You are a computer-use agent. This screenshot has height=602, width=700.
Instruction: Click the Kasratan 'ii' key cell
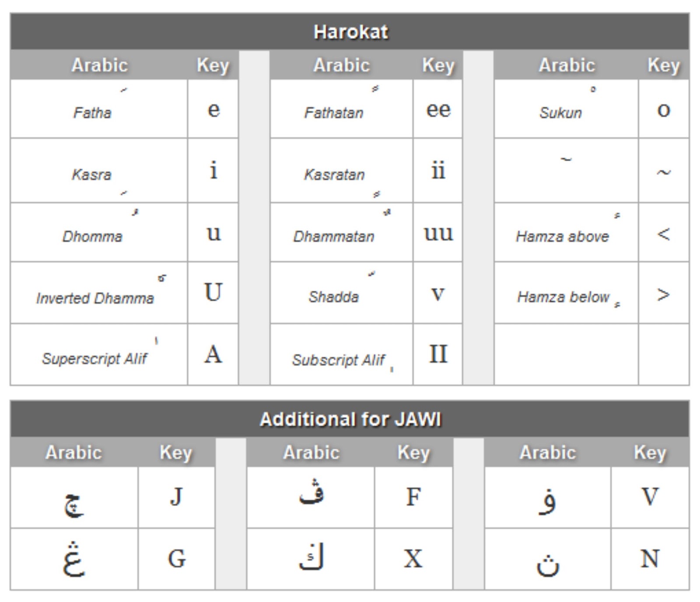click(438, 171)
